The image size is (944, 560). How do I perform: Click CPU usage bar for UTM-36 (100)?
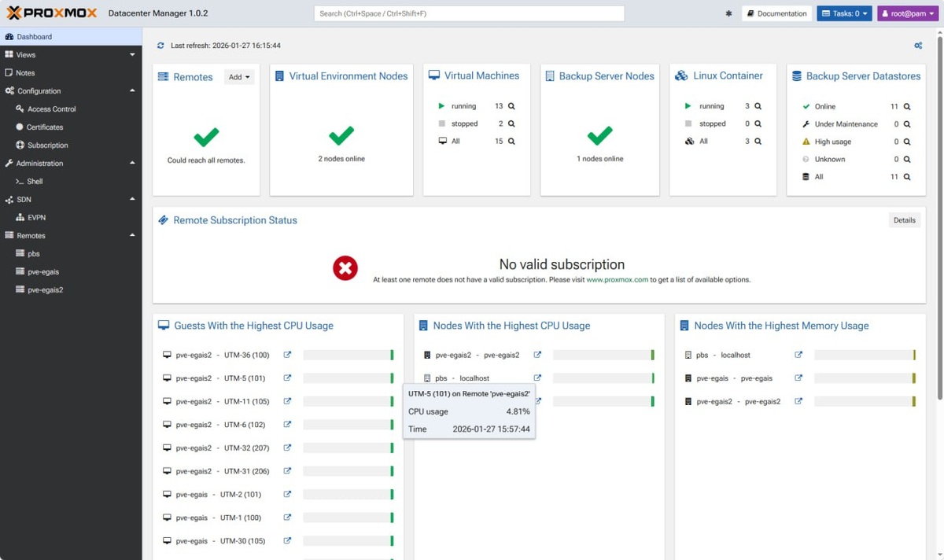(x=348, y=356)
